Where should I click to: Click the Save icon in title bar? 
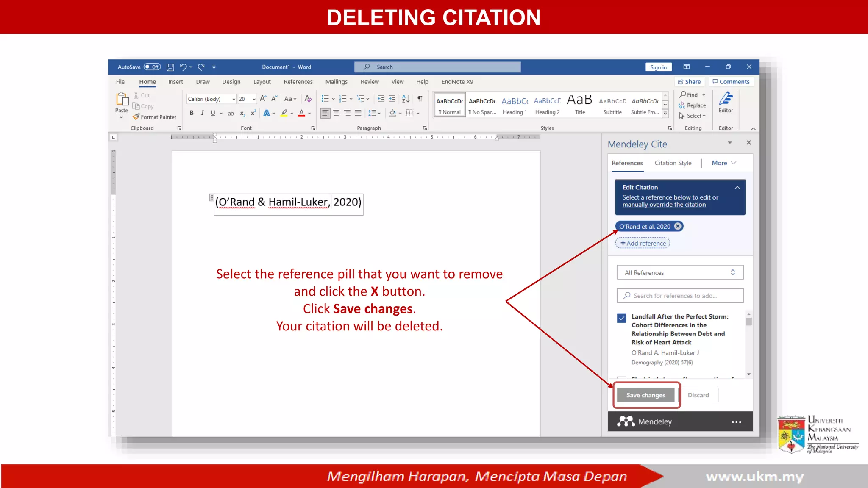(x=170, y=67)
